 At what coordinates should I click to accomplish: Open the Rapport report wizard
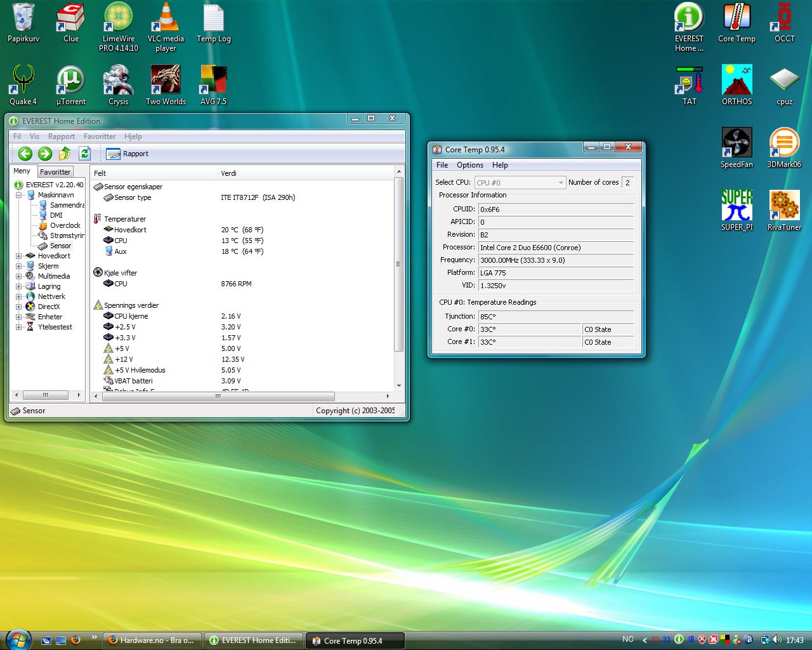(127, 154)
